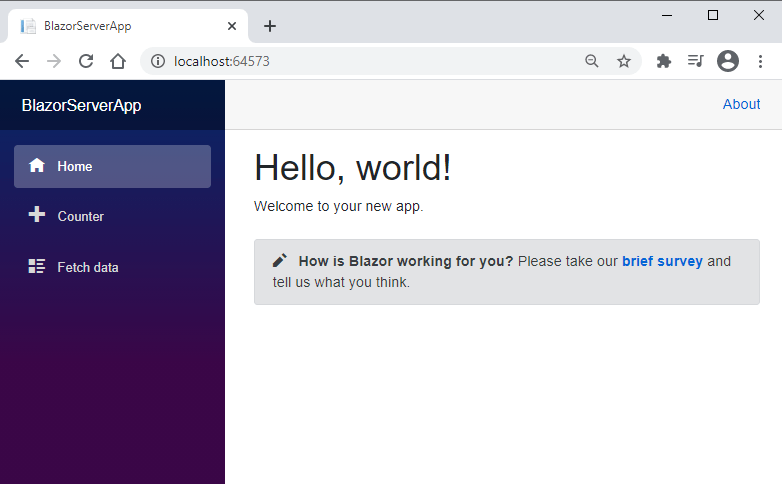782x484 pixels.
Task: Click 'How is Blazor working for you?' text
Action: (405, 261)
